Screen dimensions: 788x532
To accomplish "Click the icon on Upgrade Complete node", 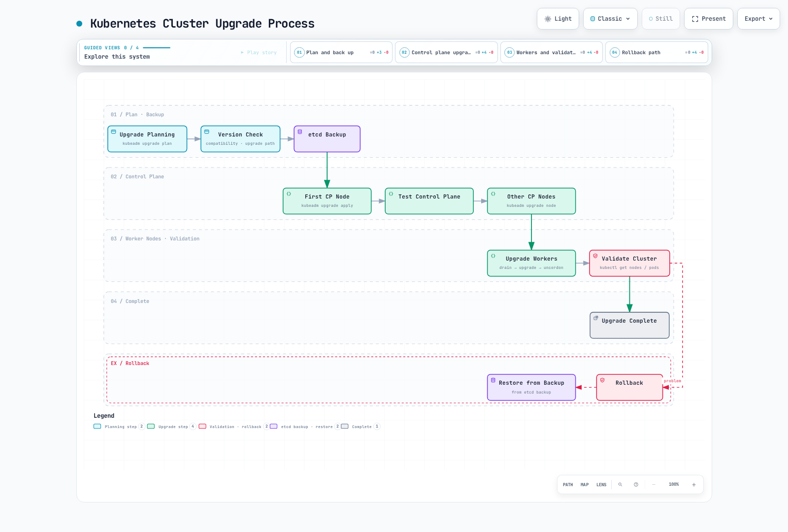I will pyautogui.click(x=595, y=318).
